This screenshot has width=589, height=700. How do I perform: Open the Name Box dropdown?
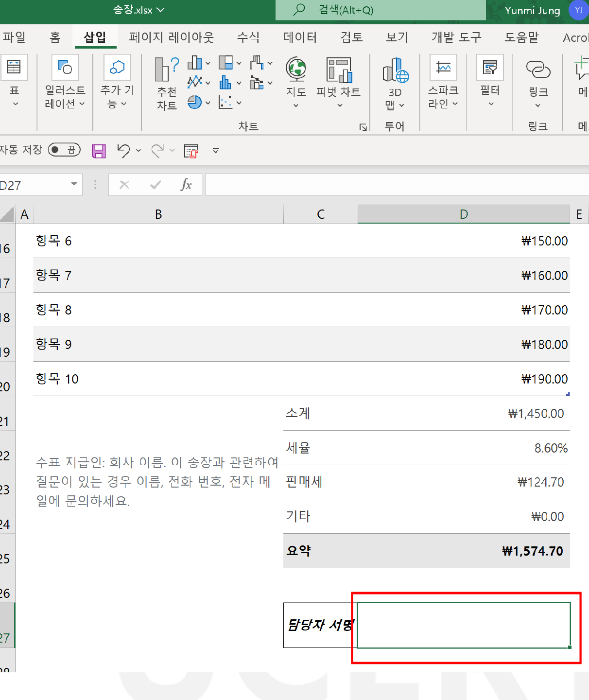click(x=74, y=185)
